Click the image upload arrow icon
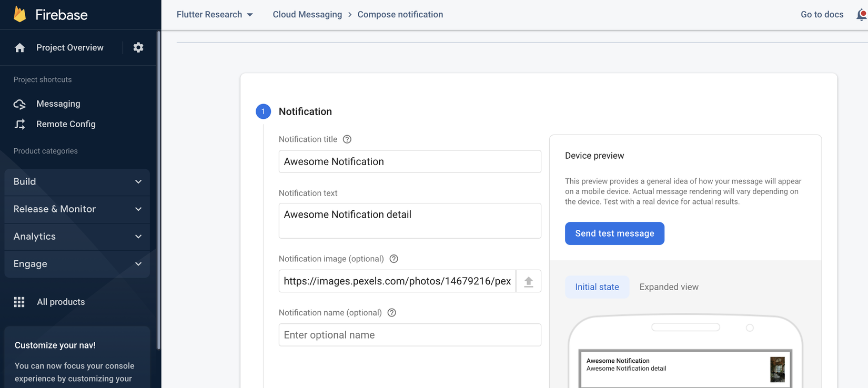868x388 pixels. 529,282
